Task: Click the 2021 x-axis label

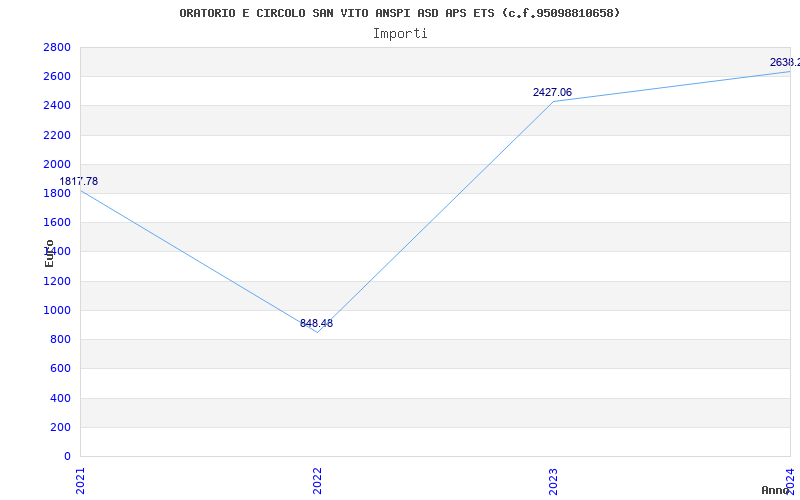Action: 80,481
